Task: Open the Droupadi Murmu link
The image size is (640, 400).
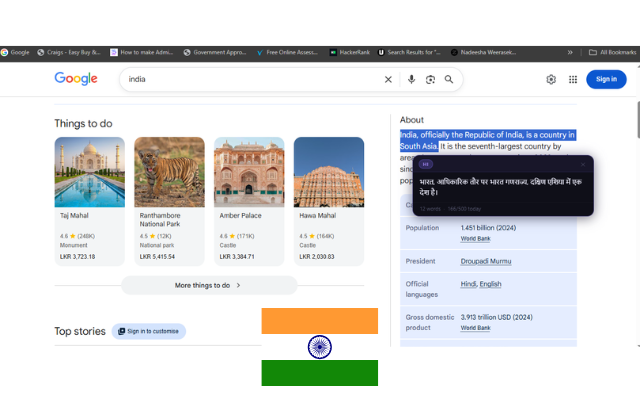Action: [x=486, y=261]
